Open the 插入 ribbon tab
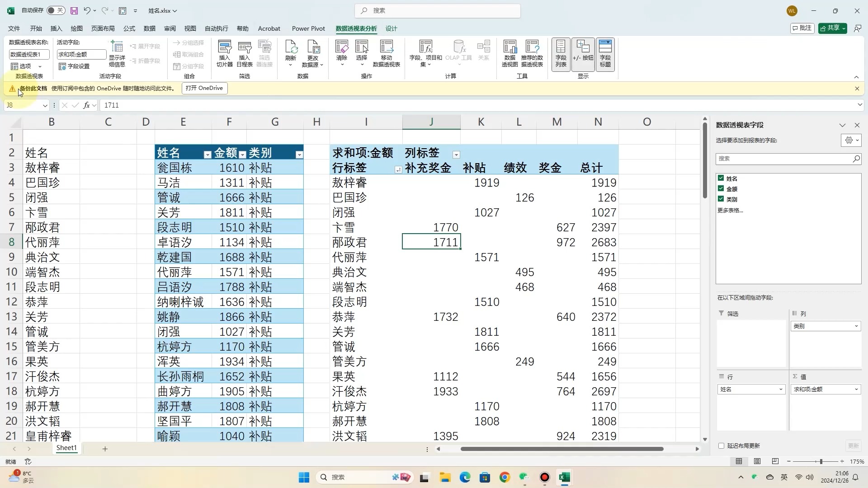The width and height of the screenshot is (868, 488). tap(56, 28)
